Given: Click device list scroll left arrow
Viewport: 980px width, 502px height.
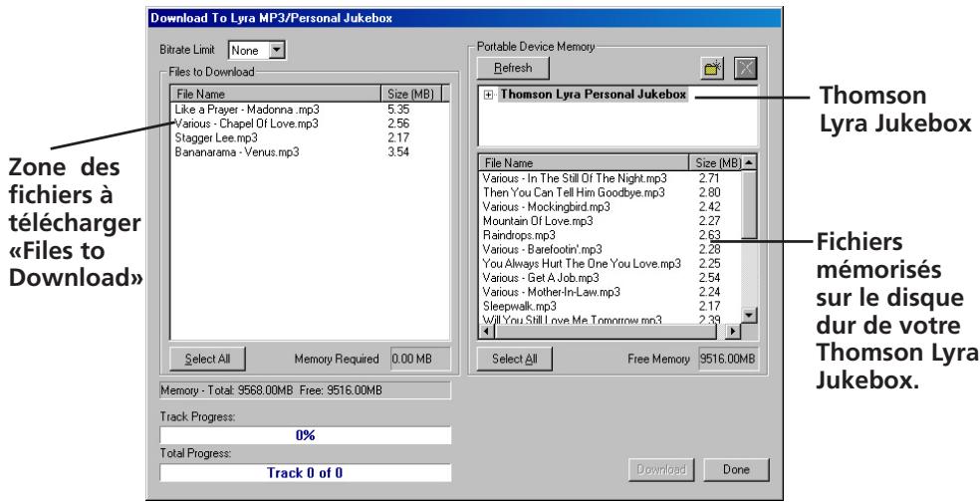Looking at the screenshot, I should [x=487, y=332].
